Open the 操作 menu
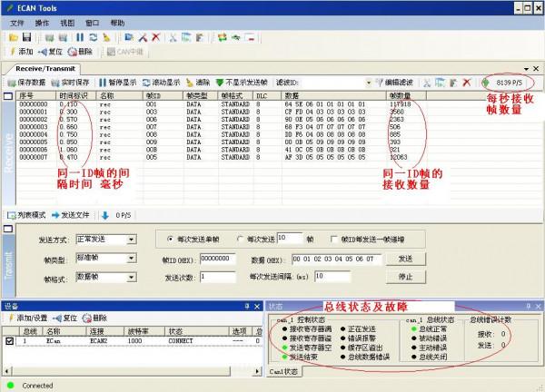Screen dimensions: 545x392 click(x=42, y=22)
